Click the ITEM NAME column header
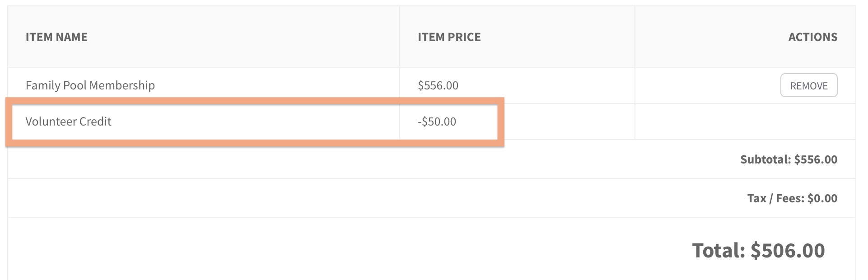This screenshot has height=280, width=868. point(56,37)
